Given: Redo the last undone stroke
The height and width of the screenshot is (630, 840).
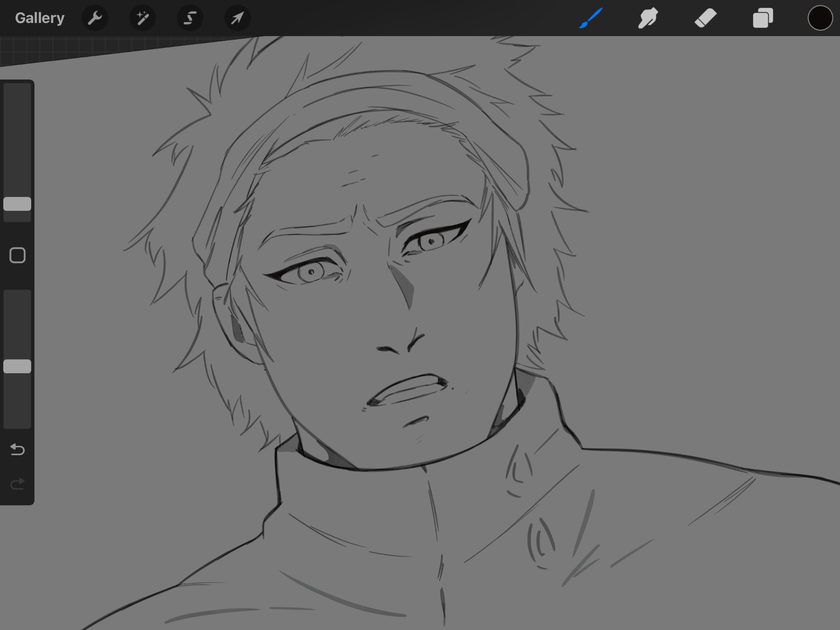Looking at the screenshot, I should click(17, 484).
